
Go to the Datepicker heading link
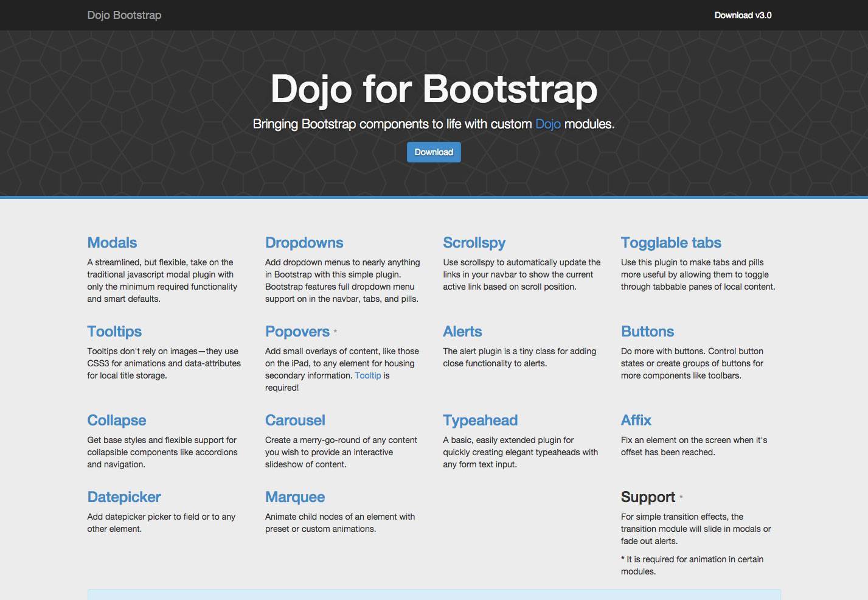[124, 497]
